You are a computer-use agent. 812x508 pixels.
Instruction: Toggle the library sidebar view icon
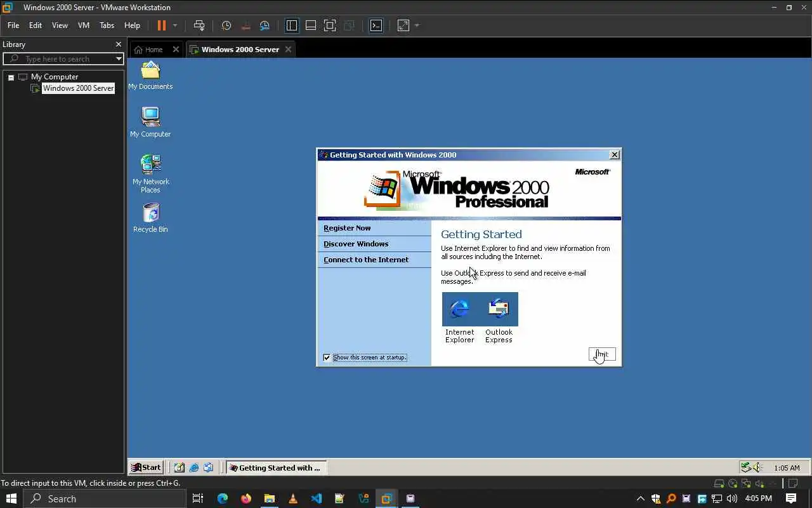coord(292,25)
